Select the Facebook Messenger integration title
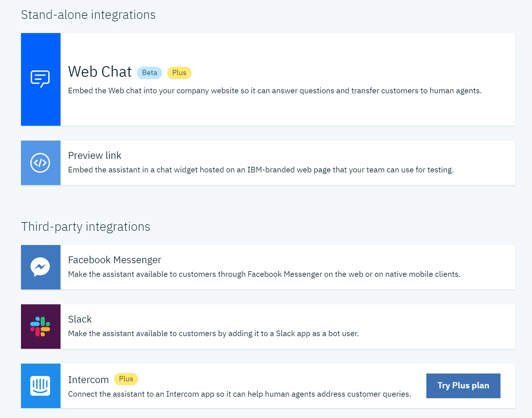Image resolution: width=532 pixels, height=418 pixels. [x=115, y=260]
